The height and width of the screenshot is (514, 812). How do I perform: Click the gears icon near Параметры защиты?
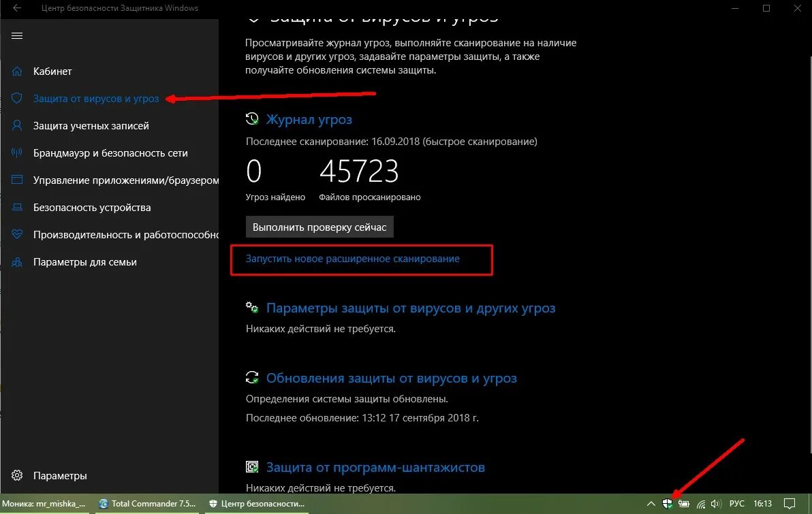(252, 308)
